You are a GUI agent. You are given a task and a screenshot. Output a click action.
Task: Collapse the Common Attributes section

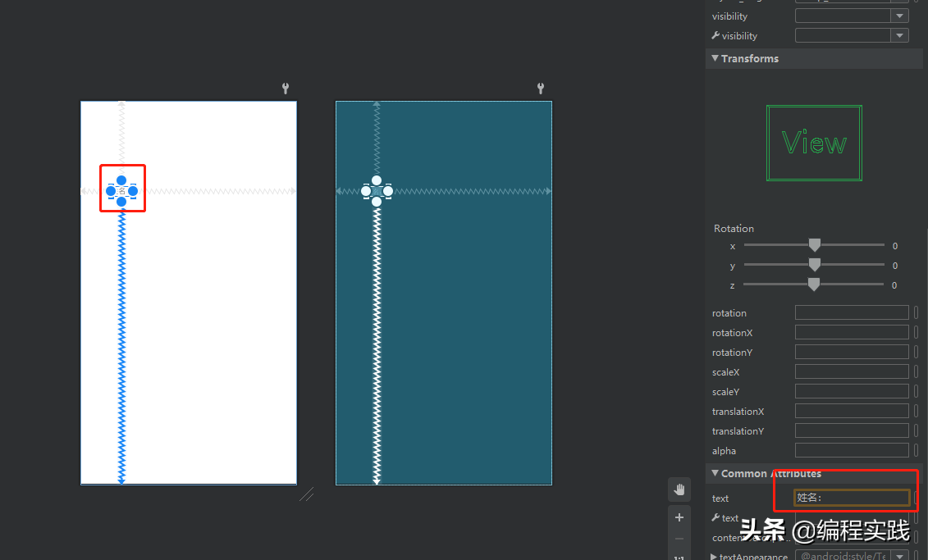click(x=715, y=473)
